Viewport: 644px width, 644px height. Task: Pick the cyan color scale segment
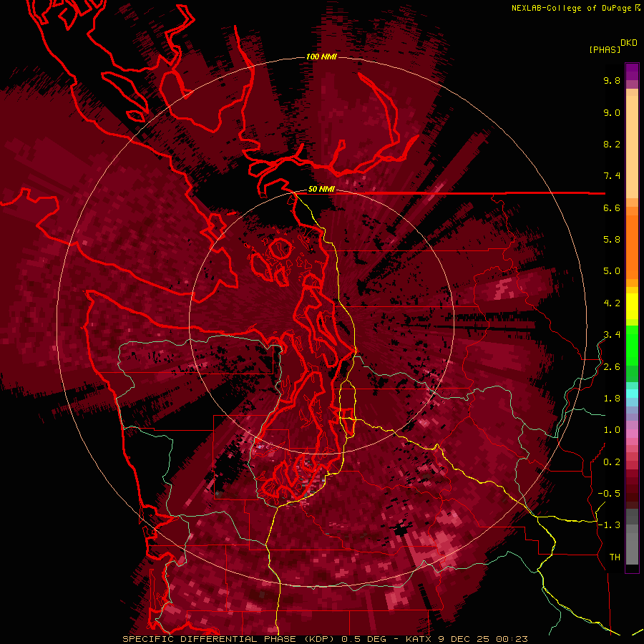[632, 393]
